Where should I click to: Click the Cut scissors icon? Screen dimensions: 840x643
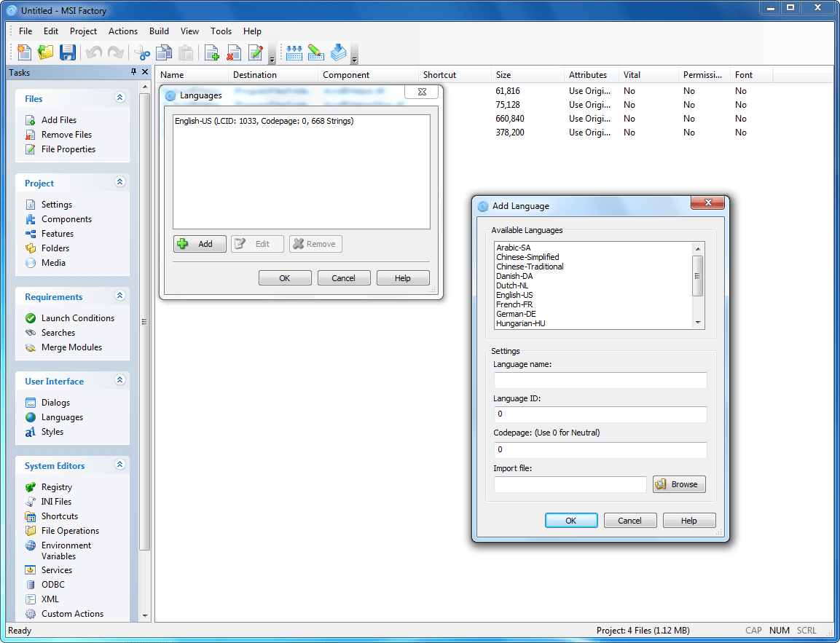142,52
